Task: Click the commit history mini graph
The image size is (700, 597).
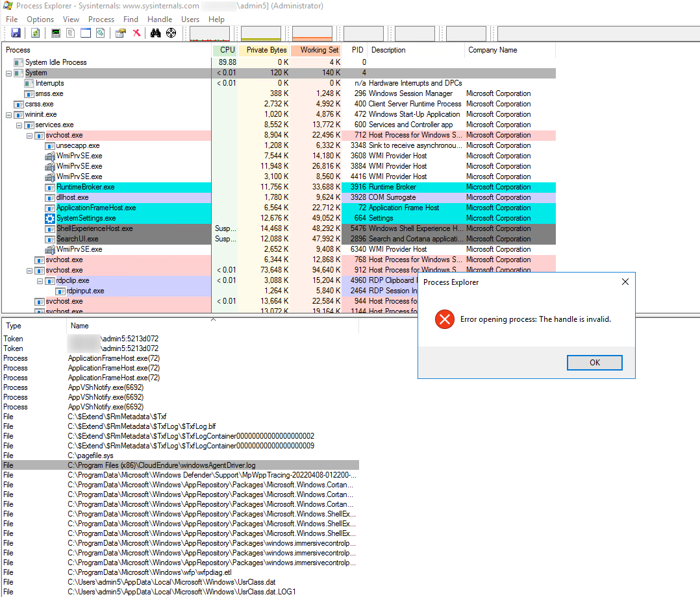Action: (x=261, y=34)
